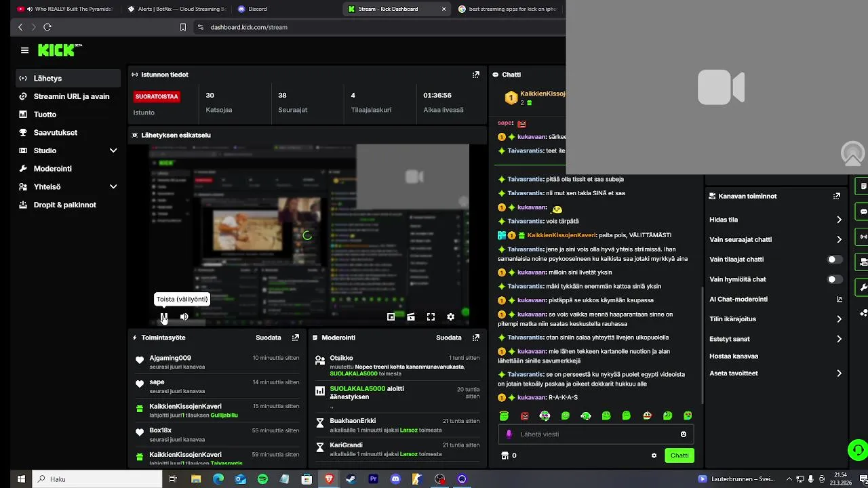Play the stream preview
868x488 pixels.
point(164,317)
